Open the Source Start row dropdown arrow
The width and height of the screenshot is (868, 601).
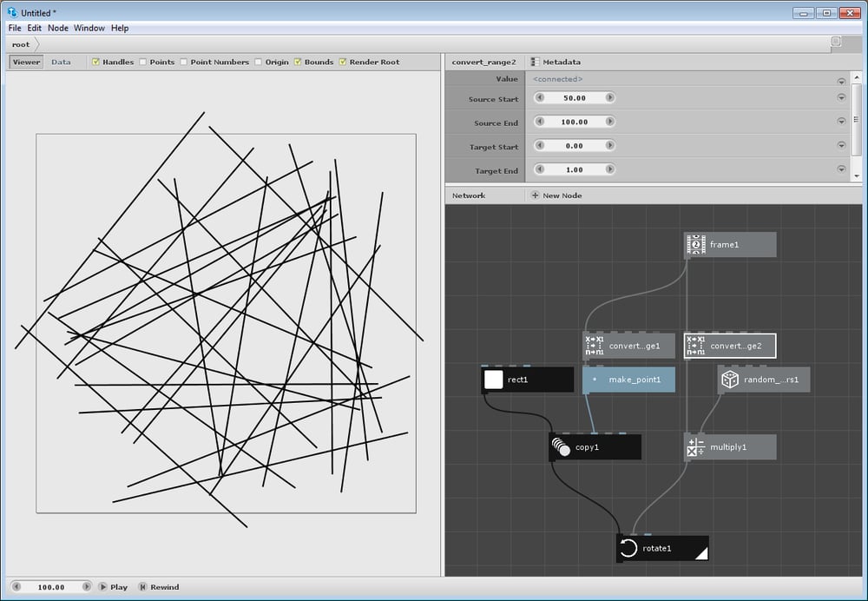(841, 97)
